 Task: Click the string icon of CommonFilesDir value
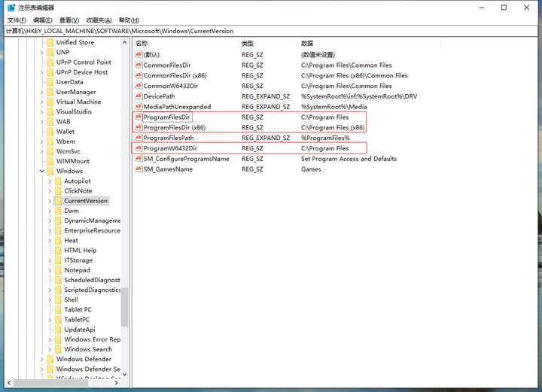139,65
